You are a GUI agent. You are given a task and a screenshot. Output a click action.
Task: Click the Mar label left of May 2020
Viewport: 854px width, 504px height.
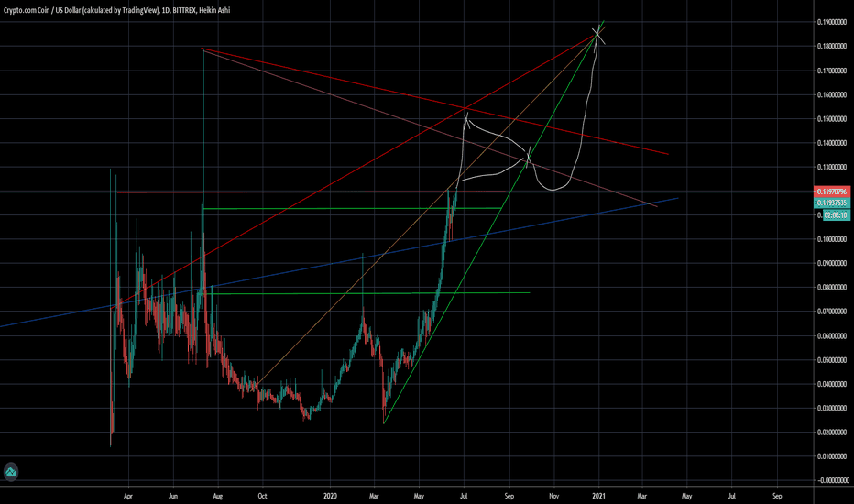click(374, 497)
